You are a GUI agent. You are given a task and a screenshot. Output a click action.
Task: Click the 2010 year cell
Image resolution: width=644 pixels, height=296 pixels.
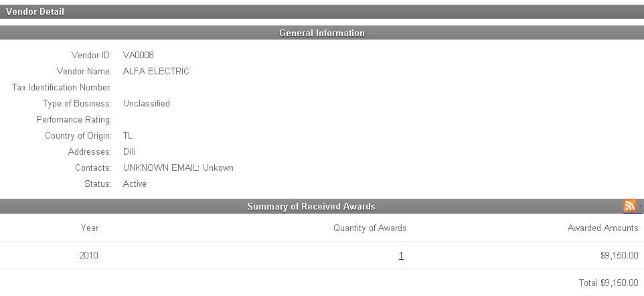(x=89, y=256)
